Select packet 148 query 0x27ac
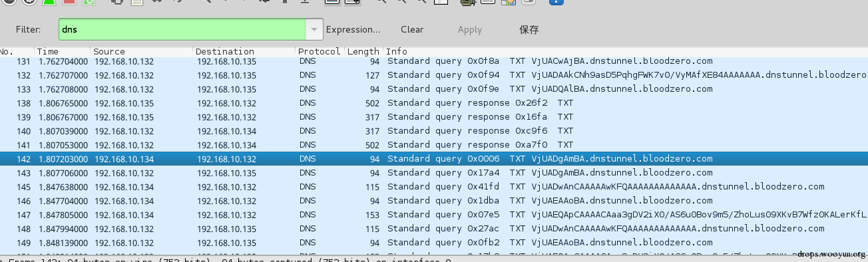The height and width of the screenshot is (262, 868). [434, 229]
